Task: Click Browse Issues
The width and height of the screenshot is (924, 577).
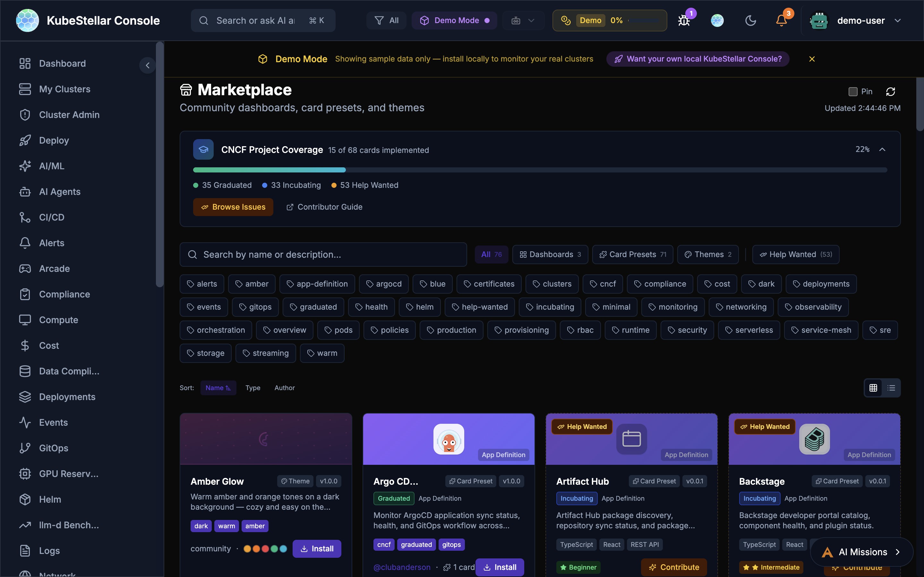Action: click(x=233, y=206)
